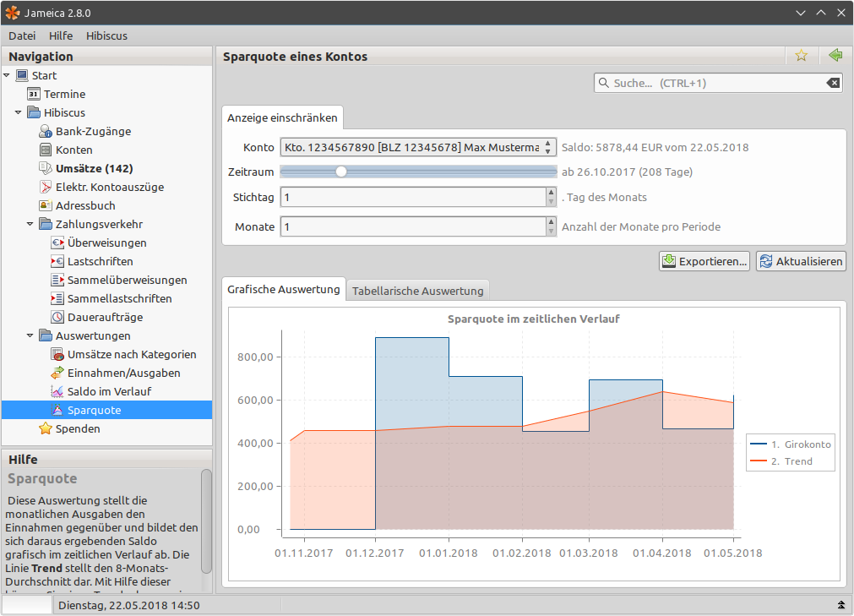Click the 800,00 axis value
The width and height of the screenshot is (854, 616).
click(x=255, y=357)
